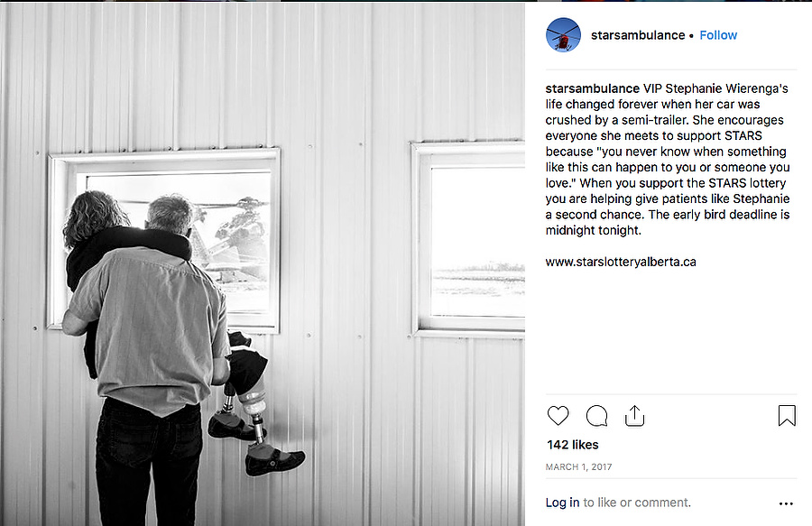Log in to like or comment
The image size is (812, 526).
562,503
